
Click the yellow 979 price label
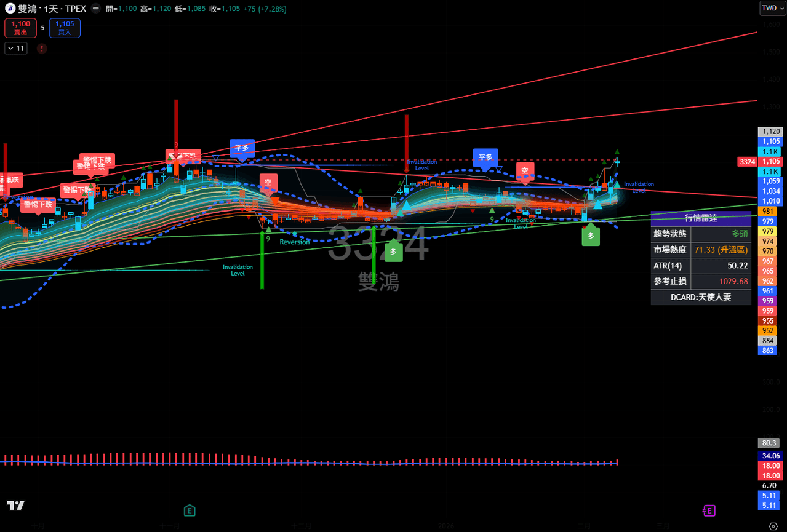coord(768,231)
